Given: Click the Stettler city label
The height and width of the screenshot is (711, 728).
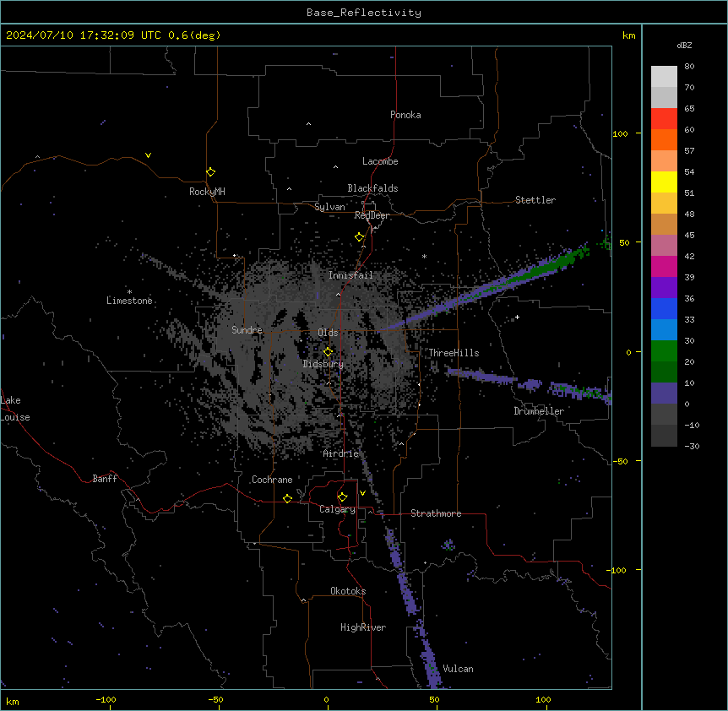Looking at the screenshot, I should (x=535, y=200).
